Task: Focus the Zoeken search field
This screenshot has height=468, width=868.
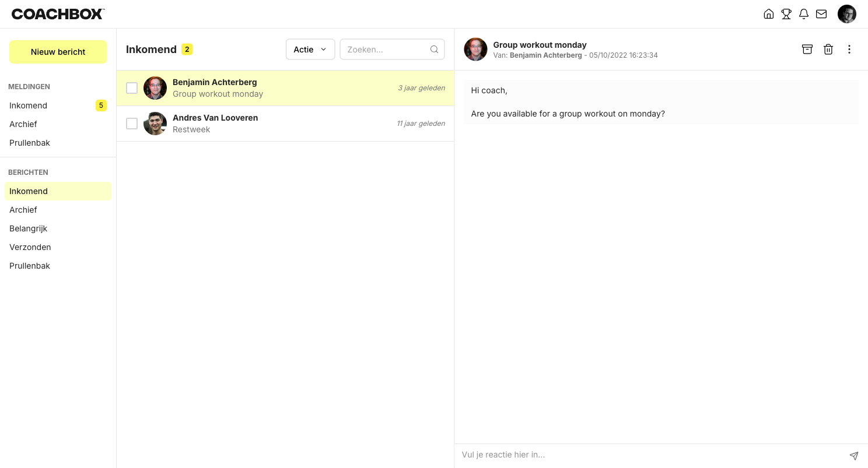Action: (x=392, y=50)
